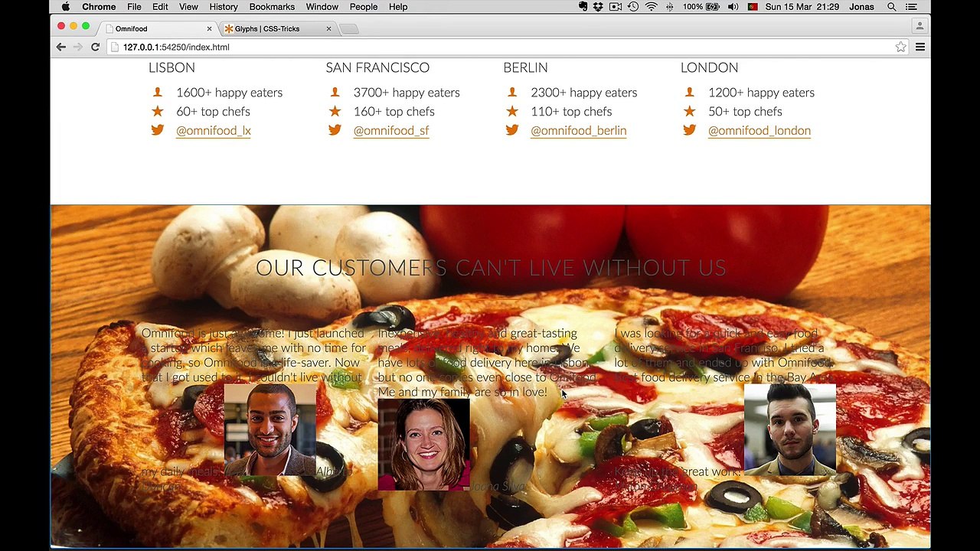Open the volume control icon

tap(733, 7)
